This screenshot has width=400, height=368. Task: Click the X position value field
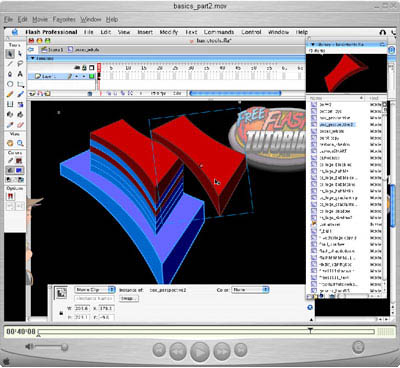tap(107, 309)
